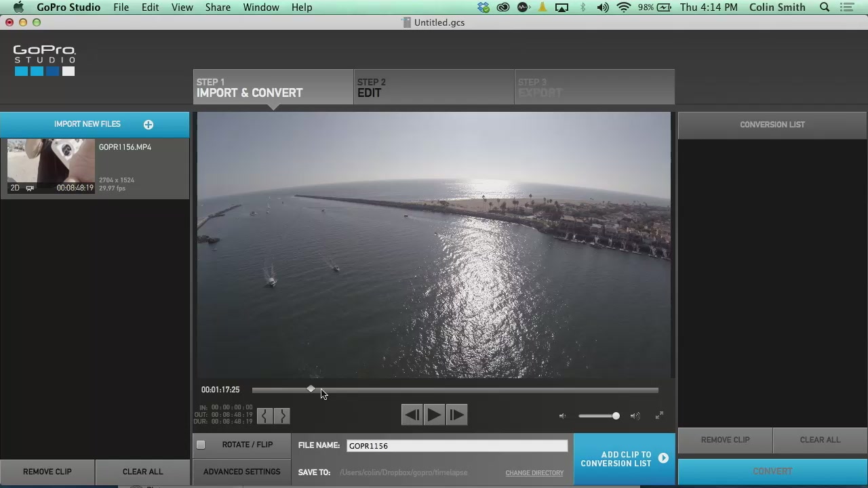868x488 pixels.
Task: Click the system volume icon in menu bar
Action: pos(603,7)
